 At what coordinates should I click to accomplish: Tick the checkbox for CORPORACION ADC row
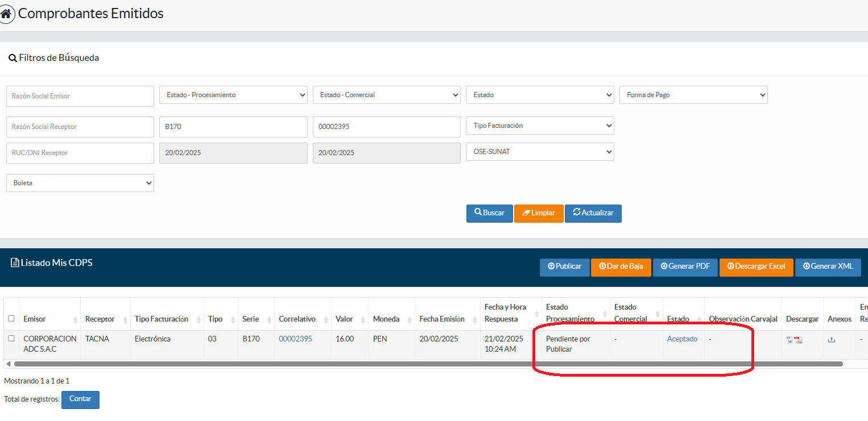[x=11, y=339]
